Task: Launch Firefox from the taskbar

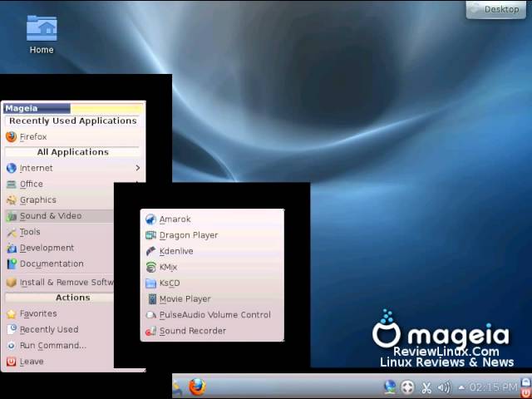Action: [197, 387]
